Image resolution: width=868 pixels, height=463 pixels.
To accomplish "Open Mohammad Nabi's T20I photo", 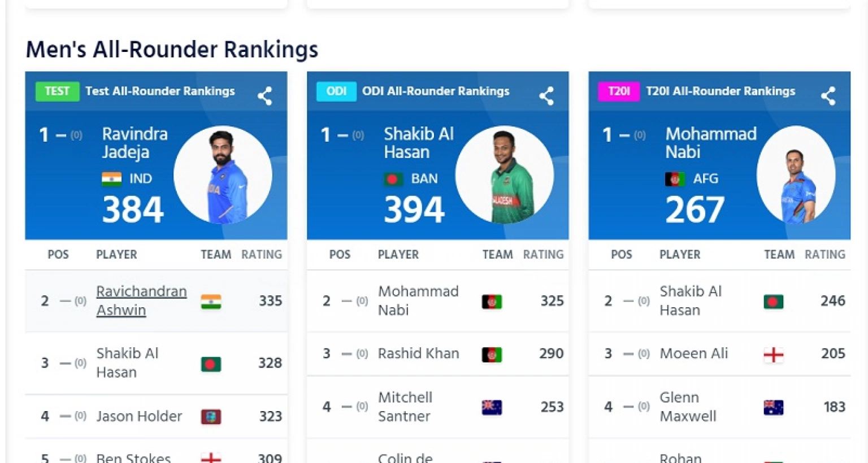I will tap(796, 175).
